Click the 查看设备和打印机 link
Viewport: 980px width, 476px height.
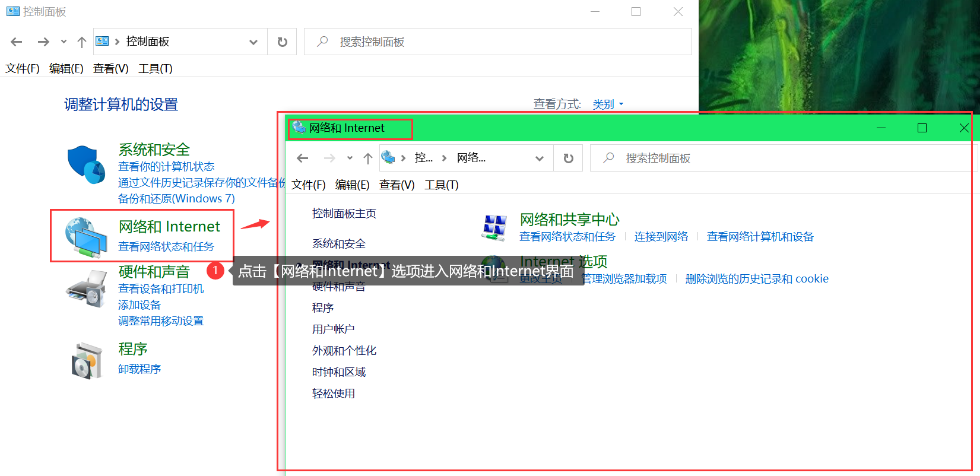(x=161, y=289)
